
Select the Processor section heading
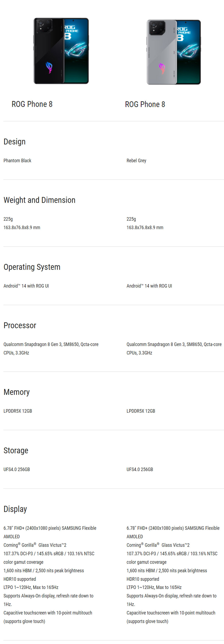[20, 325]
